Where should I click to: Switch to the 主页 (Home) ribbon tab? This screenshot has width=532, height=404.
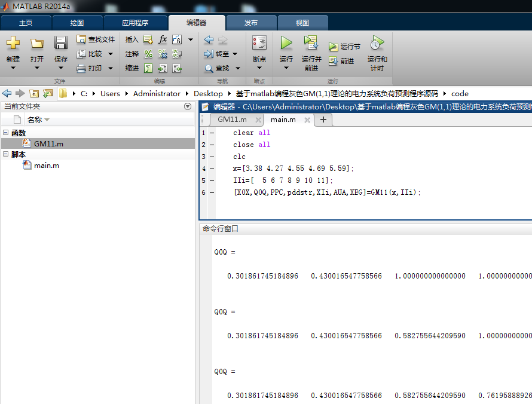coord(26,23)
